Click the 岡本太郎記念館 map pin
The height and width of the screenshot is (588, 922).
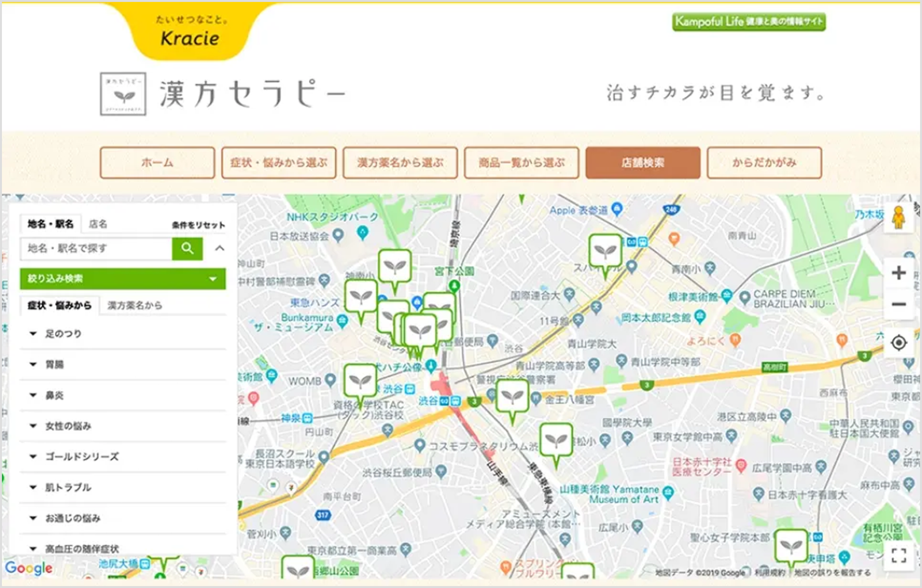pyautogui.click(x=700, y=316)
